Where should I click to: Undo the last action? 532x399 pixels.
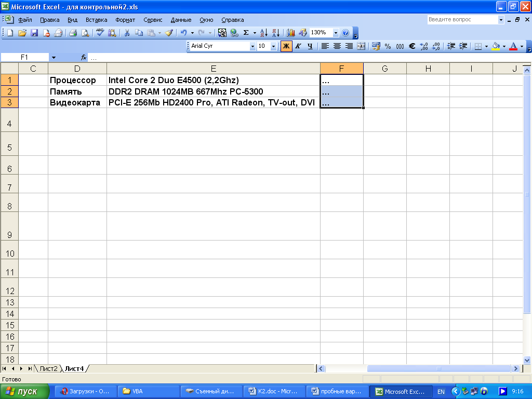(183, 33)
